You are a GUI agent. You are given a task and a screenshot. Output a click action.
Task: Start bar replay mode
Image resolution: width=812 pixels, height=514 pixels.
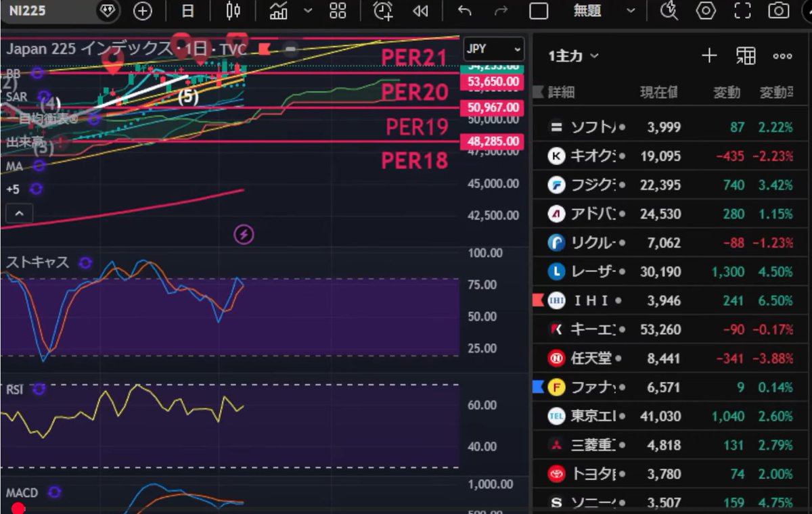[x=421, y=11]
